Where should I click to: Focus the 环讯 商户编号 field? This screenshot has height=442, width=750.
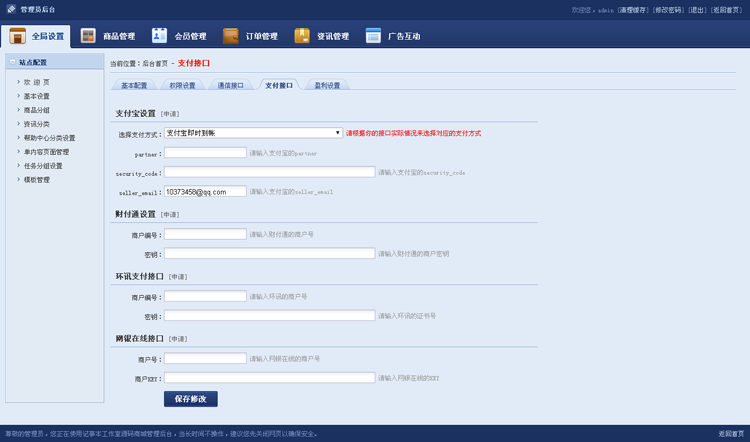[205, 296]
